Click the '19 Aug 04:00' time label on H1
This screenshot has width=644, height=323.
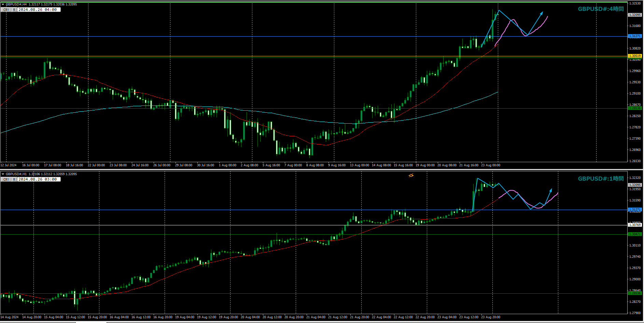[185, 317]
